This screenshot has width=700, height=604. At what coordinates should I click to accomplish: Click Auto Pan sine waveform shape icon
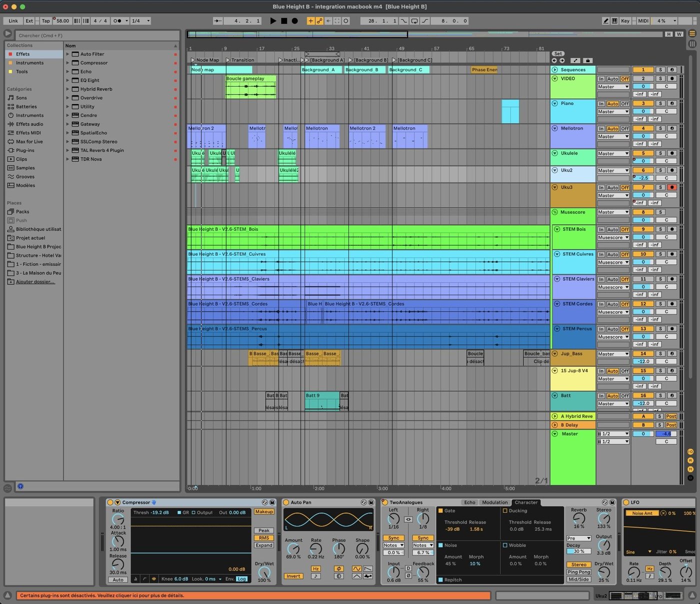click(x=356, y=568)
